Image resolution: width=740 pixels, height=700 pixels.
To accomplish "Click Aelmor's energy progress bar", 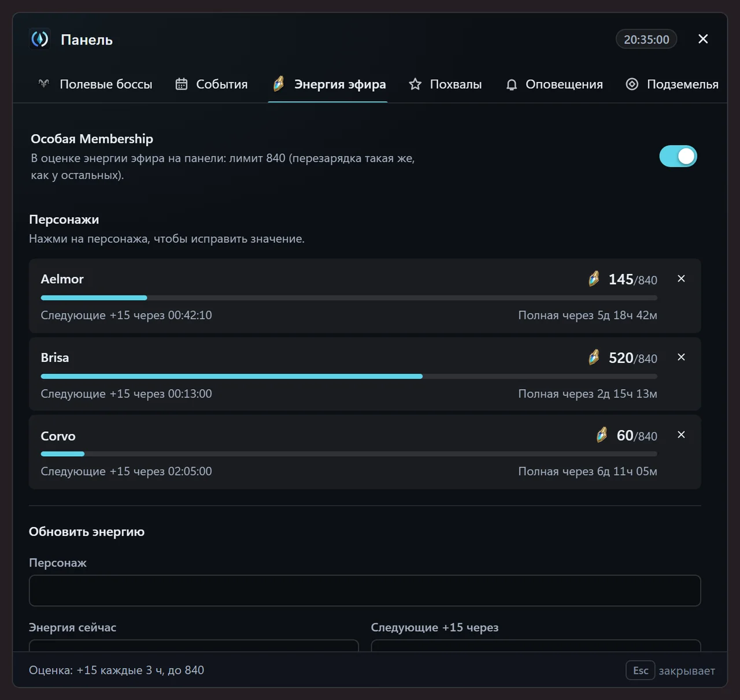I will click(x=349, y=298).
